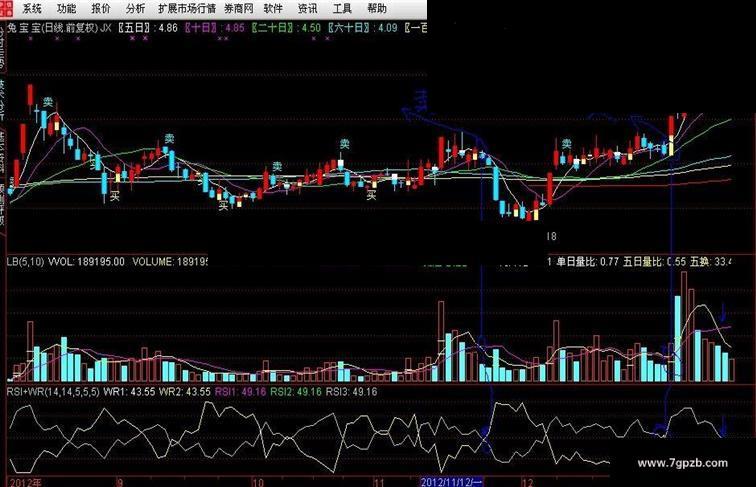Image resolution: width=756 pixels, height=487 pixels.
Task: Click the 五日量比: 0.55 reading
Action: pyautogui.click(x=654, y=261)
